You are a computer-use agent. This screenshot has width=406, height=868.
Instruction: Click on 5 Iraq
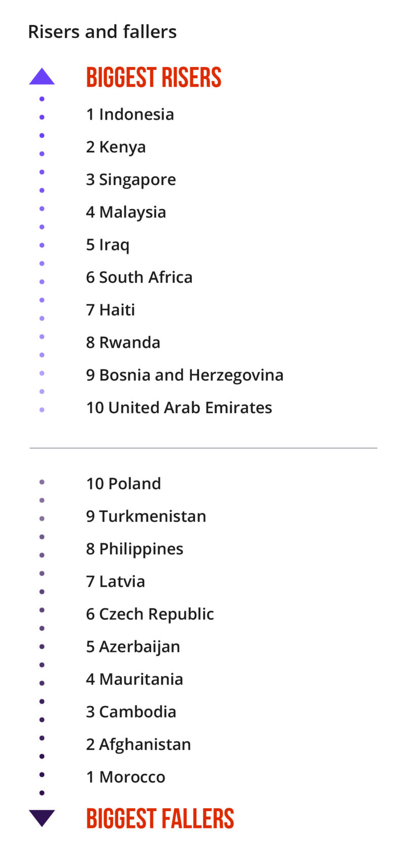(108, 245)
